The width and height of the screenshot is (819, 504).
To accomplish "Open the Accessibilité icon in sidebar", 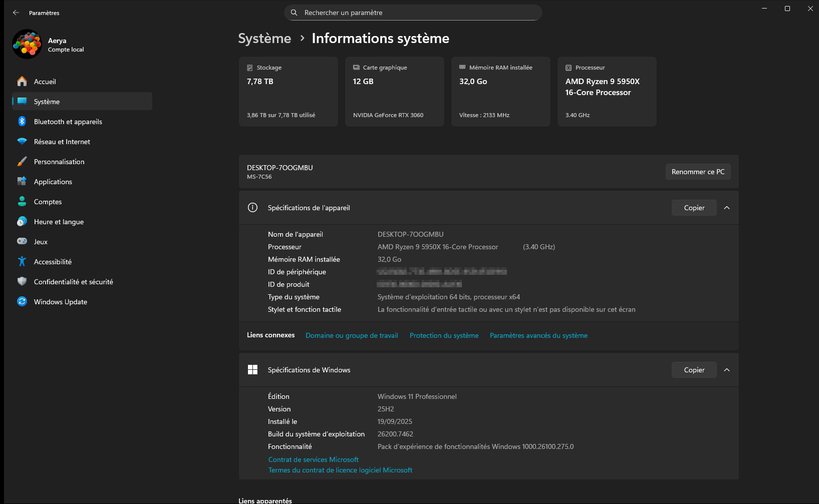I will [22, 262].
